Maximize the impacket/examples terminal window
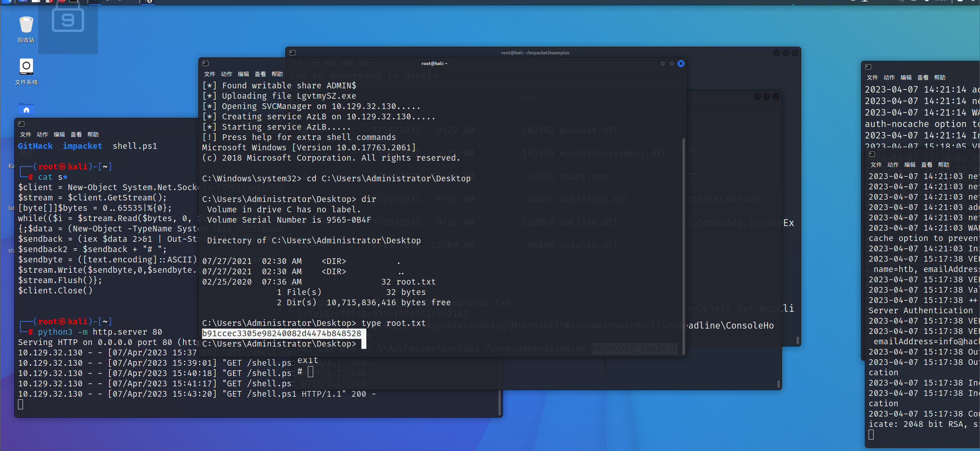The height and width of the screenshot is (451, 980). tap(786, 53)
